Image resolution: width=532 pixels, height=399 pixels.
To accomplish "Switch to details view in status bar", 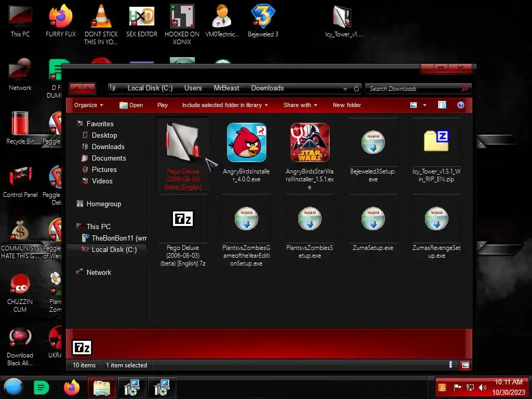I will [453, 365].
